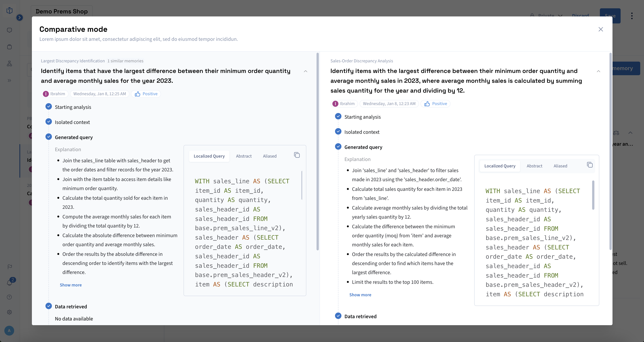Click the help question mark icon

coord(9,297)
